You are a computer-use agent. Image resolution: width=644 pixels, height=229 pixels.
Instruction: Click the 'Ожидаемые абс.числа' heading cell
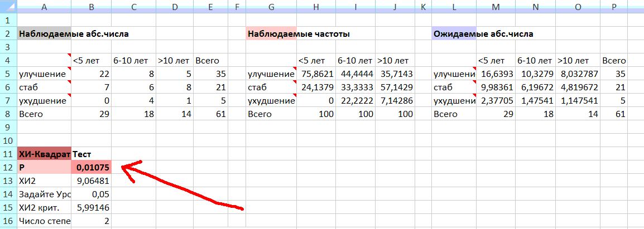point(454,33)
